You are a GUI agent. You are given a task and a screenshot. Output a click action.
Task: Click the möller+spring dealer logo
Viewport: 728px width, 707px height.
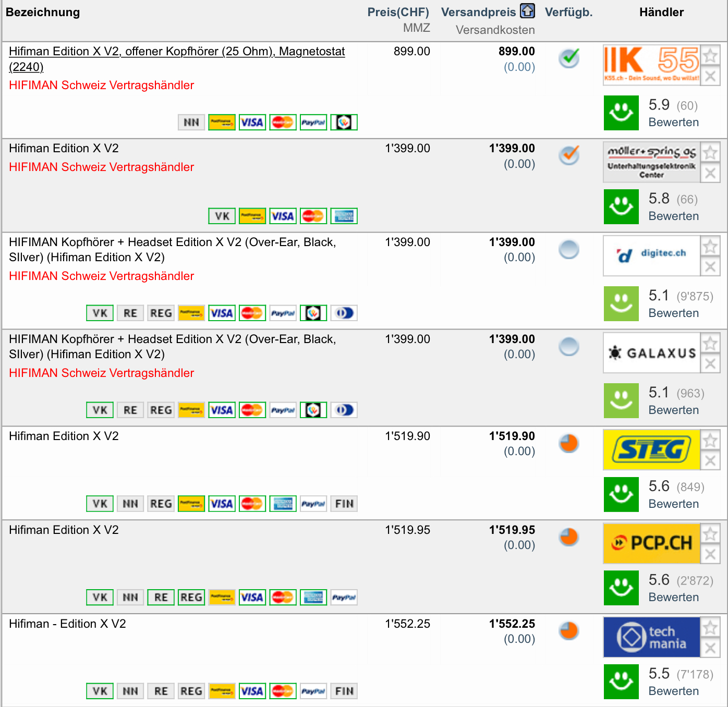pos(651,162)
